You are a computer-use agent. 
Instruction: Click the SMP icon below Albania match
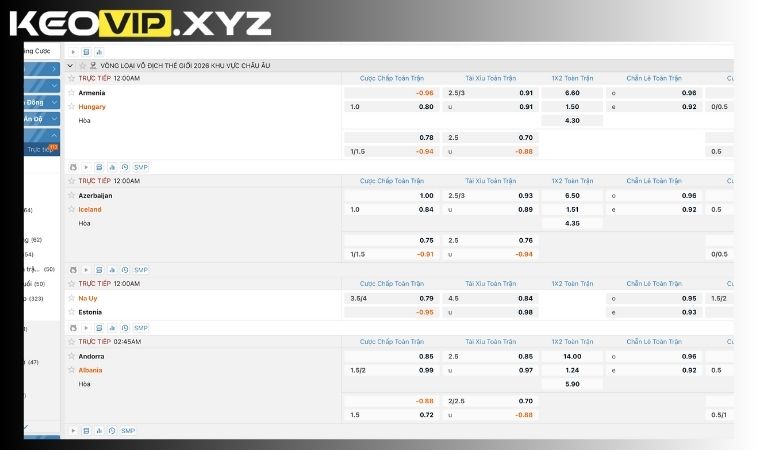(128, 431)
